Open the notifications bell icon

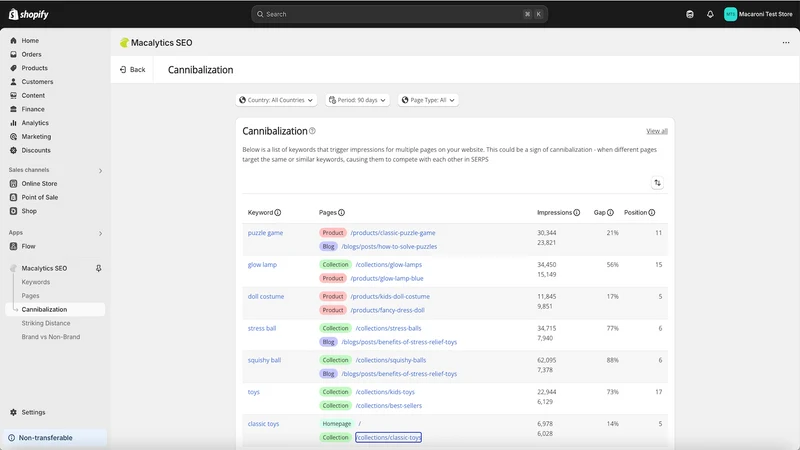710,14
